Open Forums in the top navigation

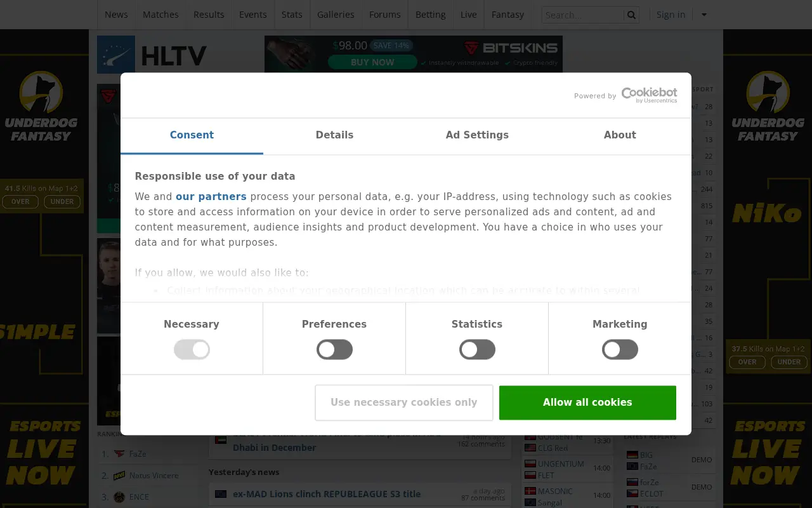(385, 15)
